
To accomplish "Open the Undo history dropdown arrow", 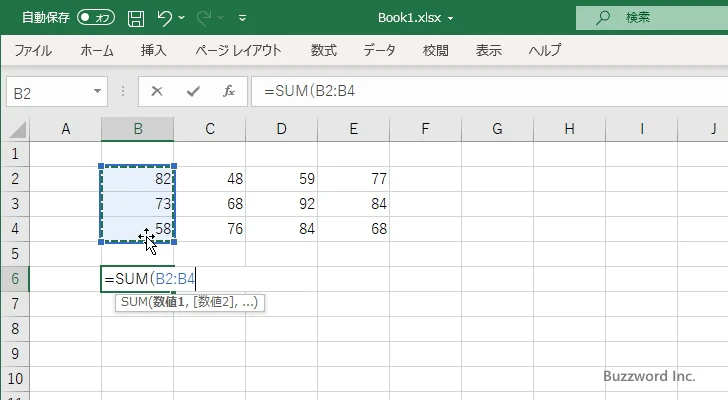I will point(182,18).
